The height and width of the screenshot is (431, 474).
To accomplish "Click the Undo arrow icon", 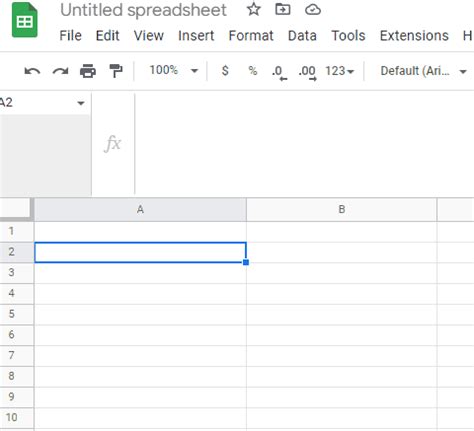I will 32,71.
